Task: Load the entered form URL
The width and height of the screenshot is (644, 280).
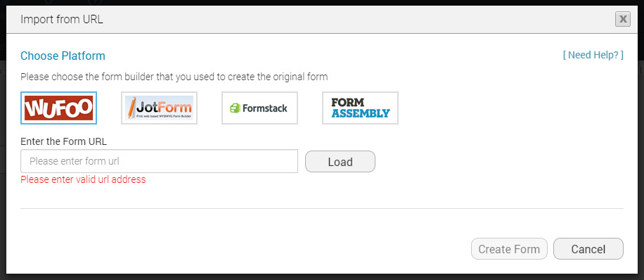Action: click(x=340, y=162)
